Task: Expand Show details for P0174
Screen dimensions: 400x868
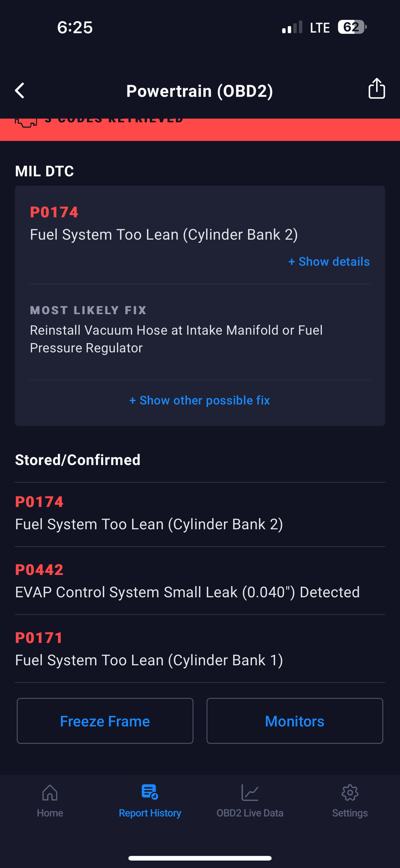Action: click(329, 262)
